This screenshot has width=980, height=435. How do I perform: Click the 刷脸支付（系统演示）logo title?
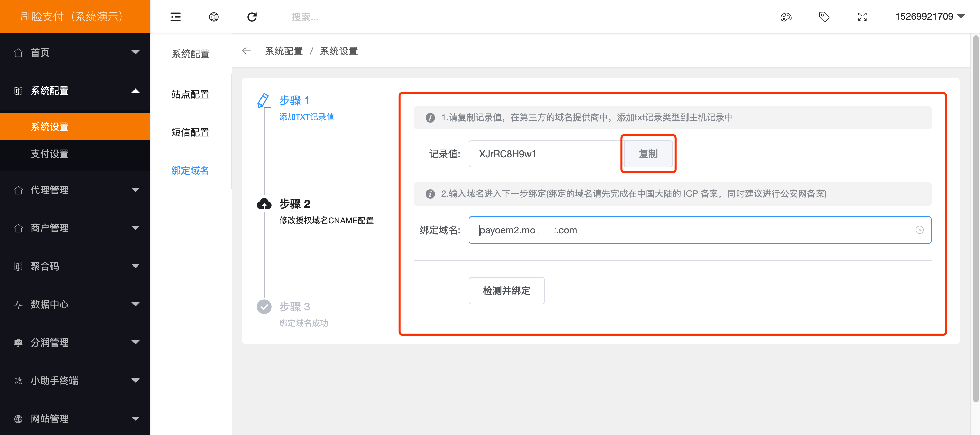coord(72,17)
